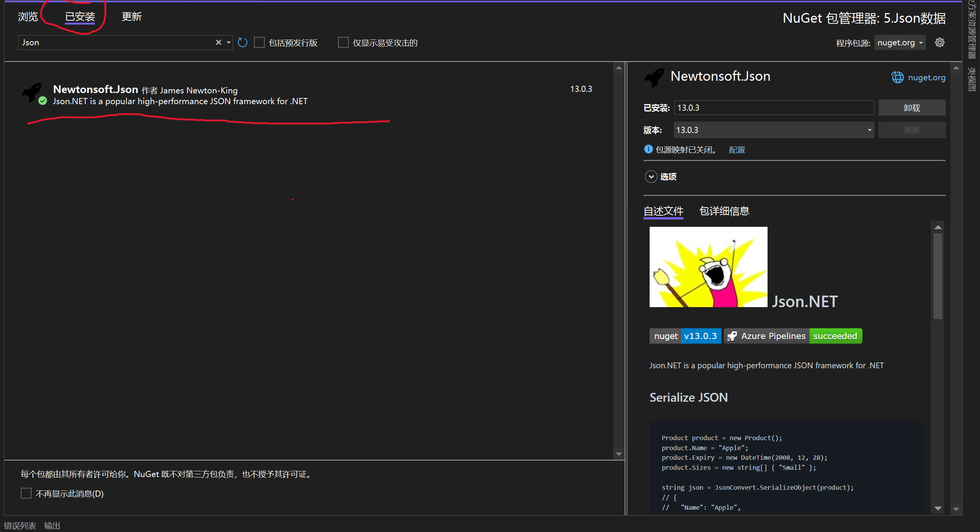The image size is (980, 532).
Task: Click details pane scrollbar up arrow
Action: 956,68
